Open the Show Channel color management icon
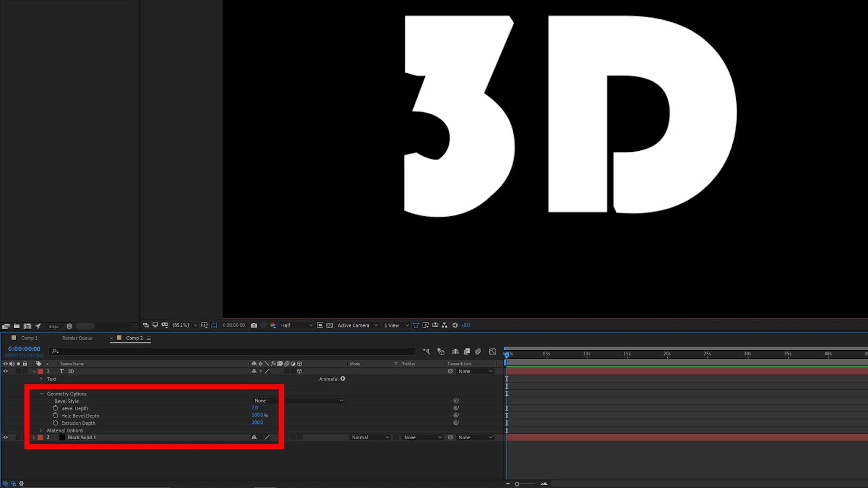 273,325
